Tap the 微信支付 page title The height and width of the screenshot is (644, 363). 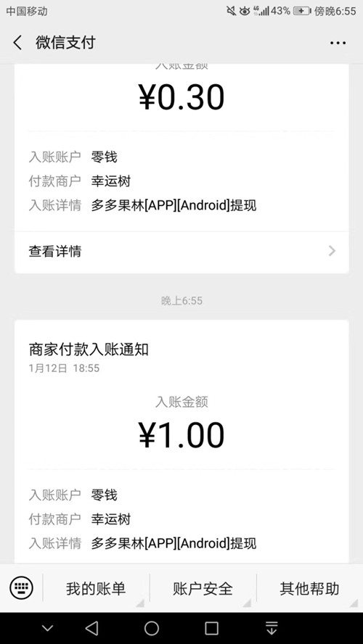tap(65, 43)
